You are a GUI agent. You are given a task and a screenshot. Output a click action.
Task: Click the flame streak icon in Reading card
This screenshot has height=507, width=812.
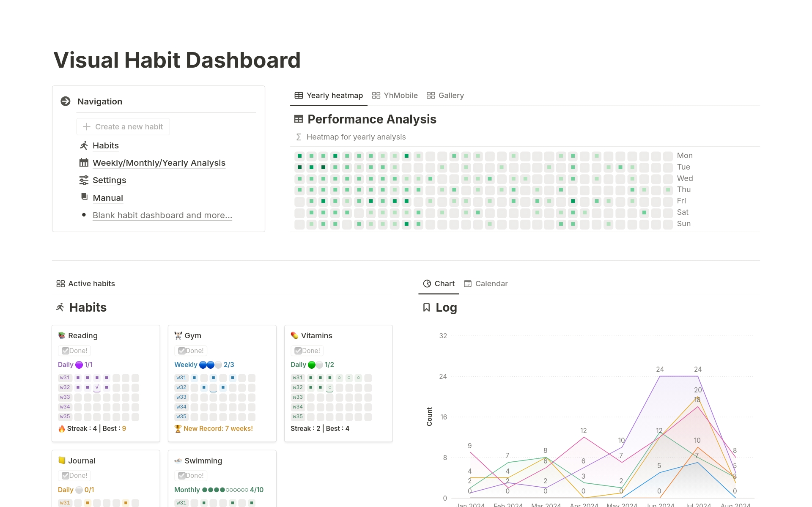(62, 428)
